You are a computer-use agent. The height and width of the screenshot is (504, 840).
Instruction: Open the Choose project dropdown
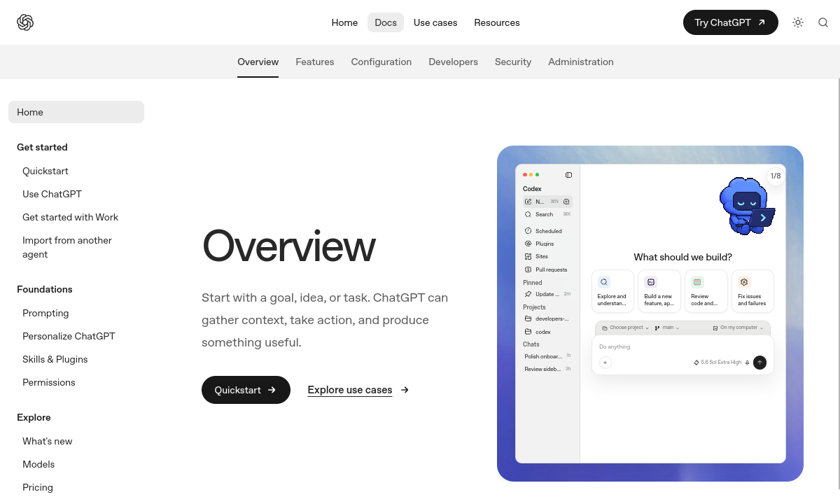pos(626,328)
